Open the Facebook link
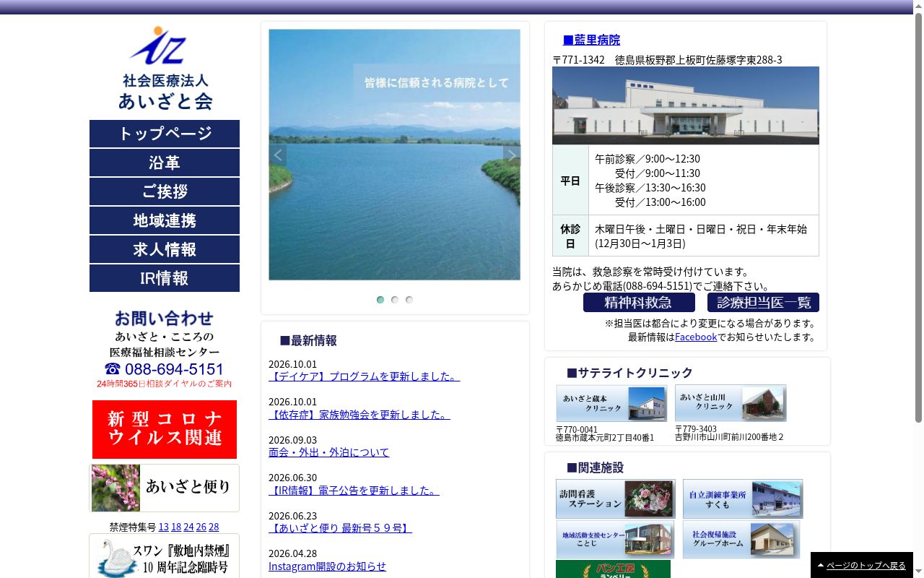 pyautogui.click(x=696, y=337)
